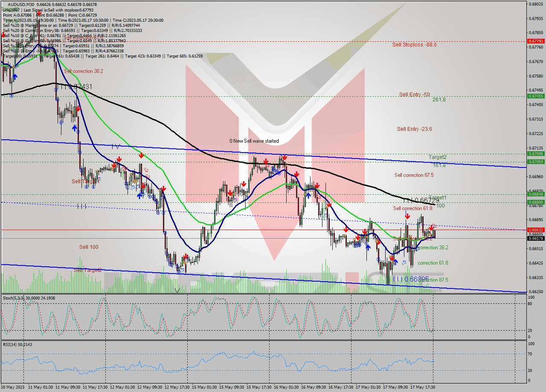Viewport: 546px width, 392px height.
Task: Click the red 0.67793 price tag
Action: tap(536, 41)
